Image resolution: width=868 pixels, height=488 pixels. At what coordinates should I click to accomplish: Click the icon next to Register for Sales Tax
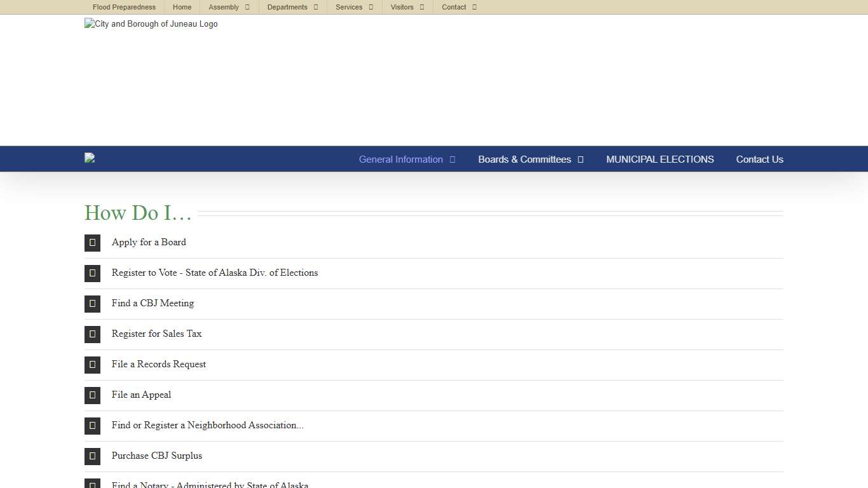(92, 334)
